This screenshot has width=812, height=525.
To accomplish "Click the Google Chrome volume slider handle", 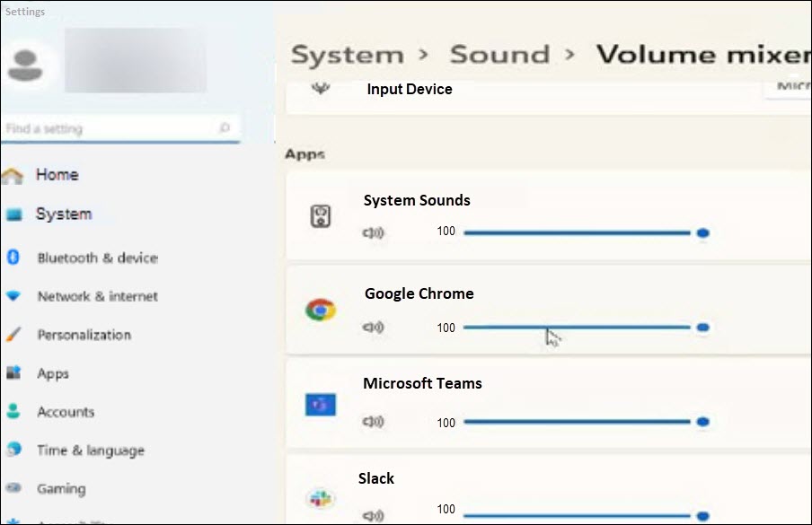I will (702, 328).
